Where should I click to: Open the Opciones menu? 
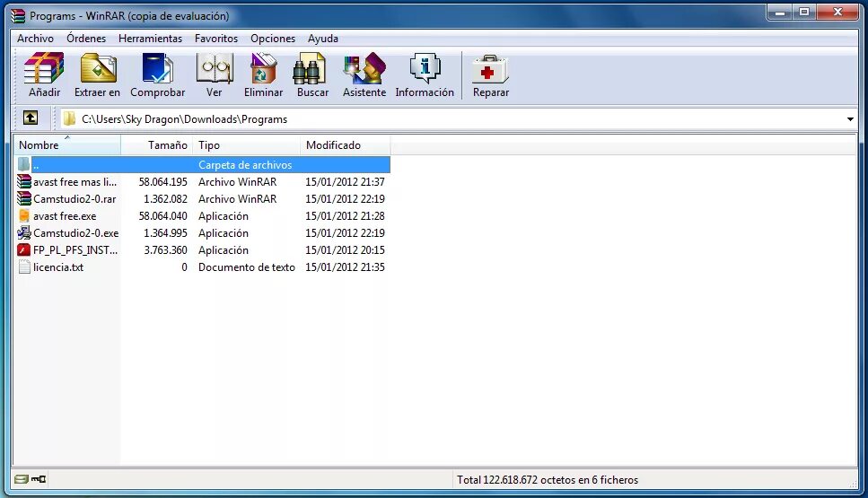(x=272, y=39)
